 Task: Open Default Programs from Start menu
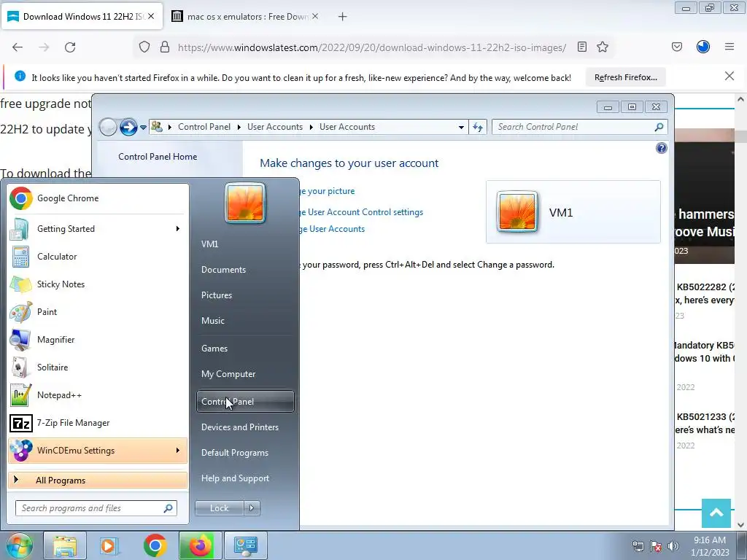(x=245, y=453)
